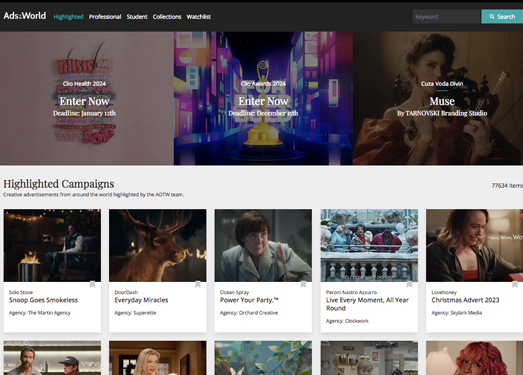Toggle bookmark on Live Every Moment card

[x=409, y=284]
